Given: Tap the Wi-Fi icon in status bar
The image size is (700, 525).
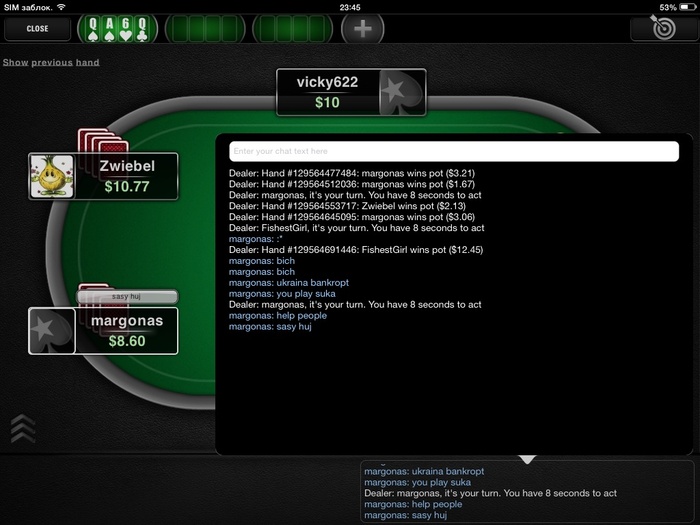Looking at the screenshot, I should [62, 7].
